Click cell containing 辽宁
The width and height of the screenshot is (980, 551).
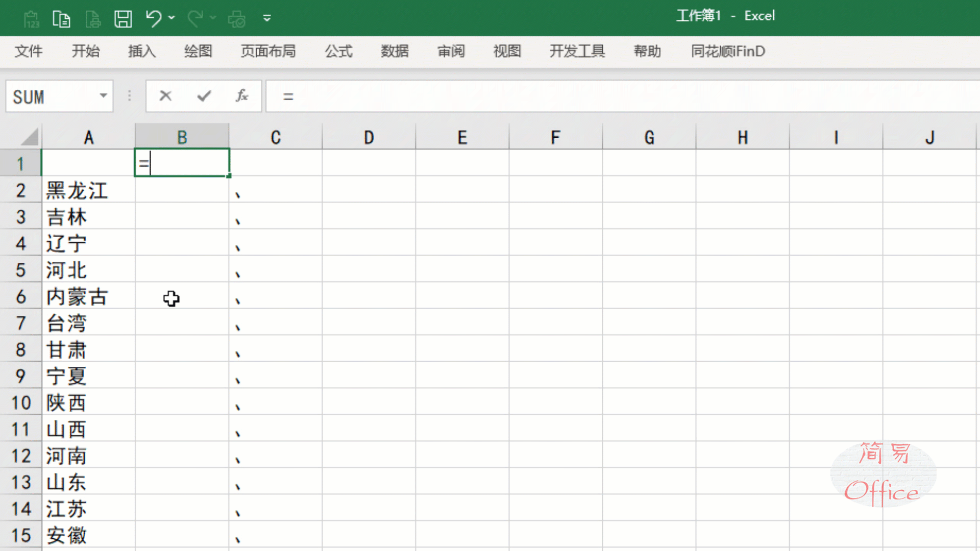click(x=89, y=243)
